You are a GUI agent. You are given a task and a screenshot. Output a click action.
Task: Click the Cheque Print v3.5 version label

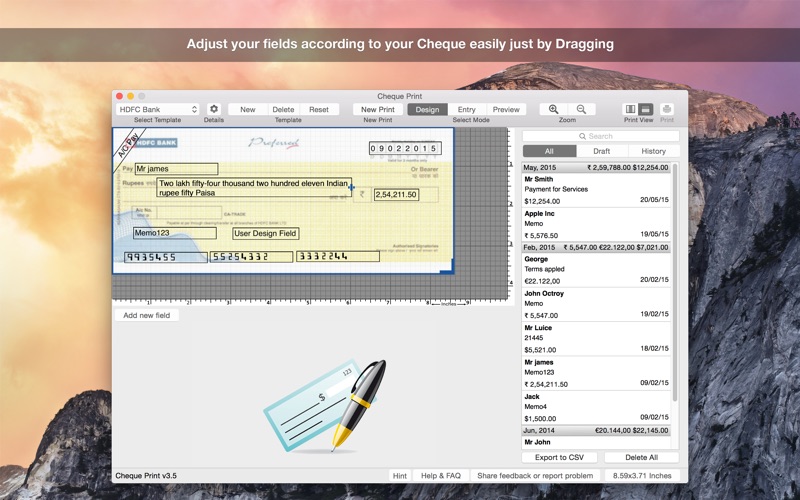pyautogui.click(x=146, y=476)
